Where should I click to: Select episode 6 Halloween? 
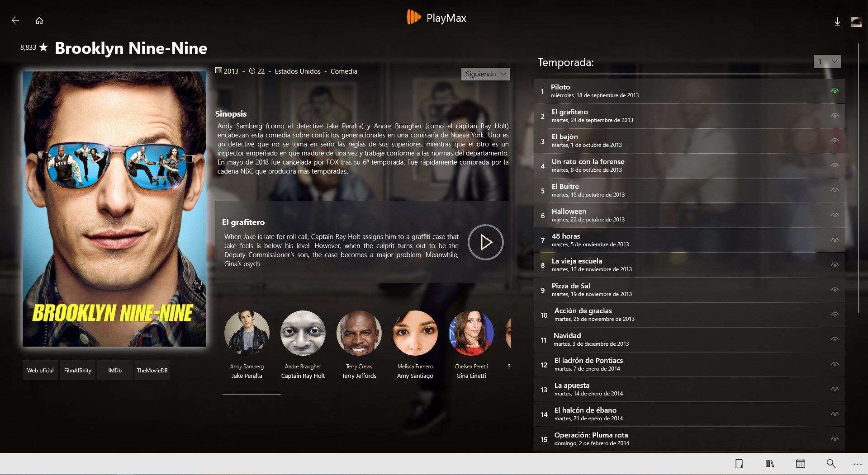690,216
